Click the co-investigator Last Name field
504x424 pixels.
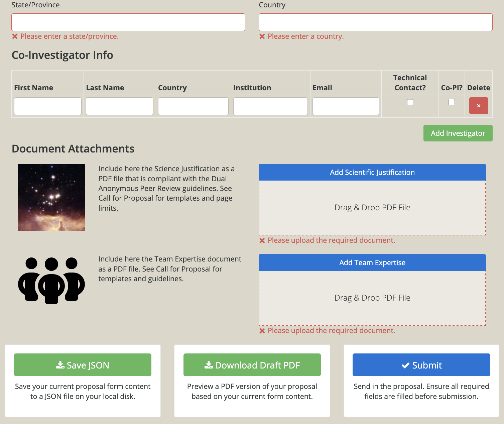tap(120, 106)
